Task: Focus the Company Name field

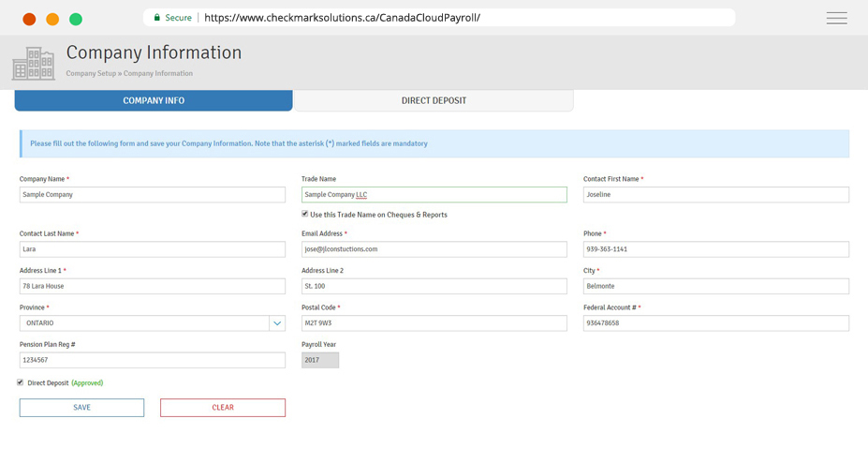Action: pyautogui.click(x=152, y=195)
